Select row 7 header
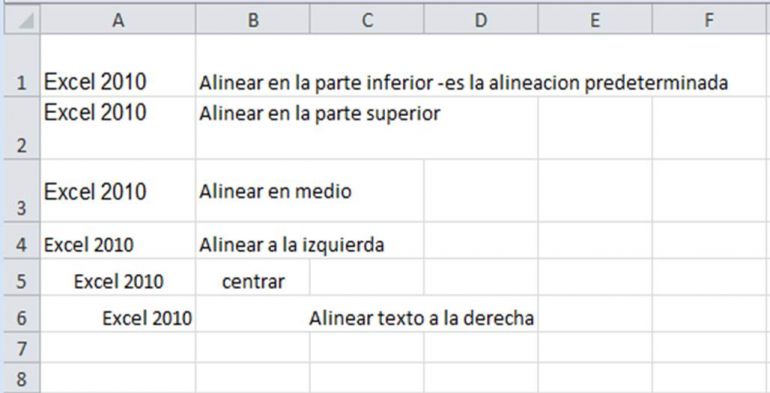The width and height of the screenshot is (770, 393). click(x=22, y=348)
